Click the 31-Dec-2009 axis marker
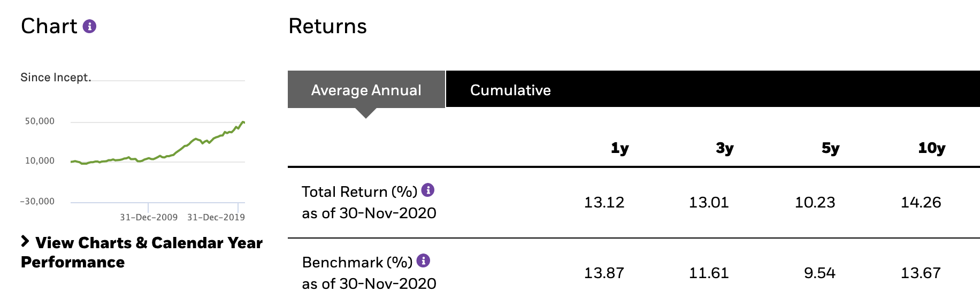Screen dimensions: 980x307 tap(149, 217)
